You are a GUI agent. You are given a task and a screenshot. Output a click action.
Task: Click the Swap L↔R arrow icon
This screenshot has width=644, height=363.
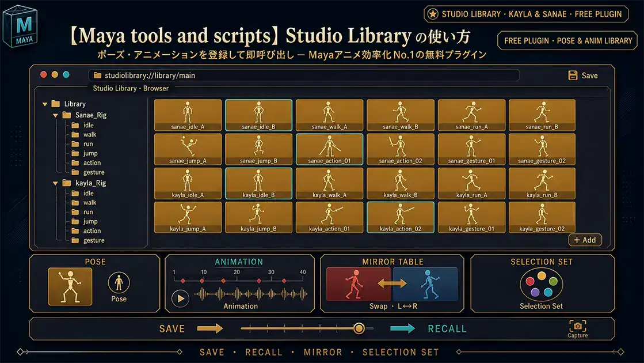[392, 283]
